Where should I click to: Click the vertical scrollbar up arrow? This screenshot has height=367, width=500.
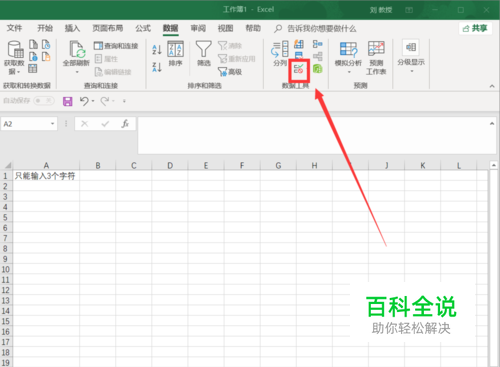tap(493, 165)
